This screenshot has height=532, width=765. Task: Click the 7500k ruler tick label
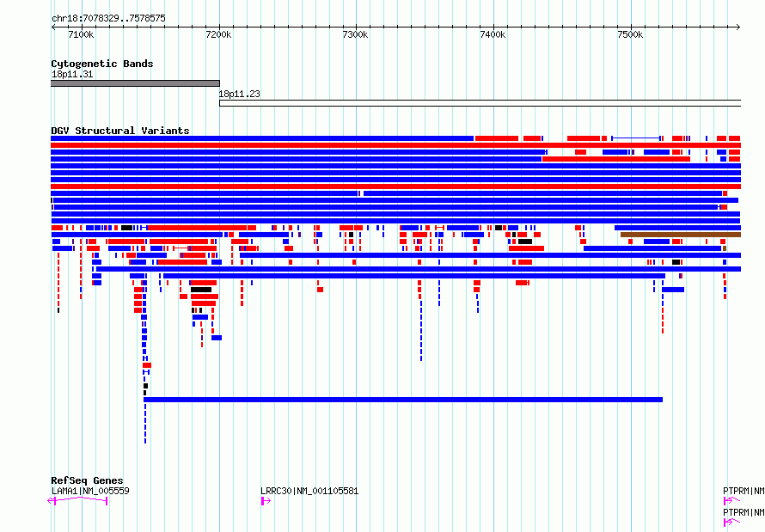click(630, 34)
